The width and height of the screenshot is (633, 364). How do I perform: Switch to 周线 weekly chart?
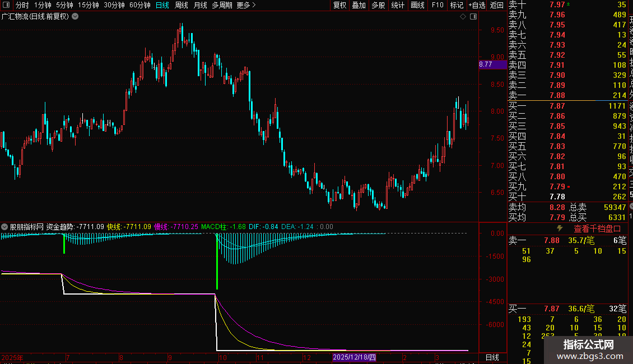click(x=181, y=5)
